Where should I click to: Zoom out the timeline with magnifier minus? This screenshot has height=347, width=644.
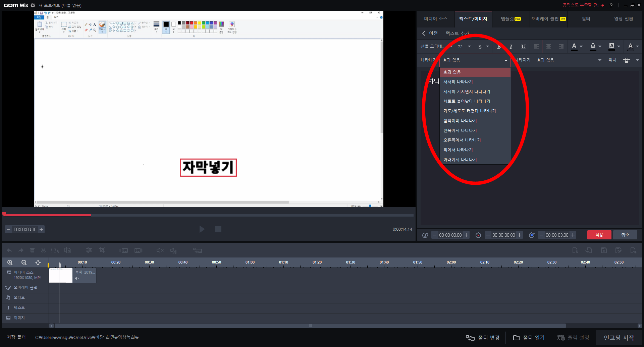(24, 263)
